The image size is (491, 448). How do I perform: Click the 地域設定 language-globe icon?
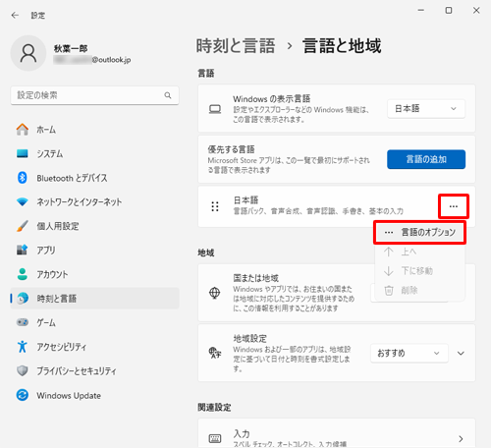215,353
